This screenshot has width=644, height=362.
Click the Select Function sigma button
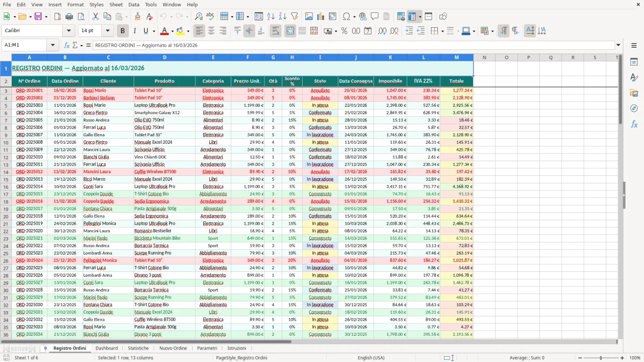[x=76, y=45]
